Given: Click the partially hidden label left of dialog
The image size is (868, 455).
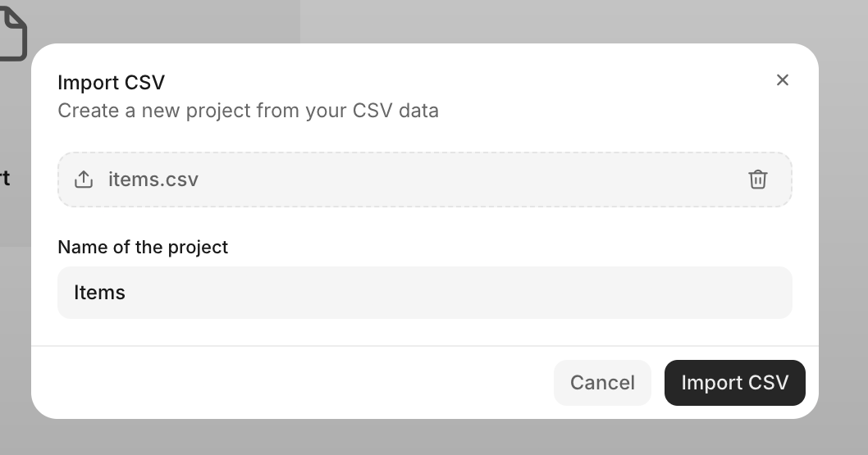Looking at the screenshot, I should [x=5, y=178].
